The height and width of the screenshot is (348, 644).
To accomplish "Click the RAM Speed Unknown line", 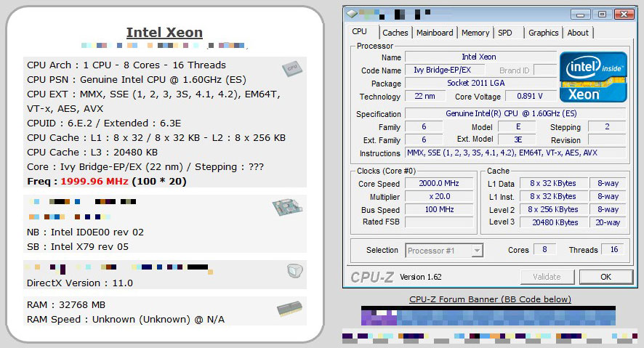I will pyautogui.click(x=126, y=319).
